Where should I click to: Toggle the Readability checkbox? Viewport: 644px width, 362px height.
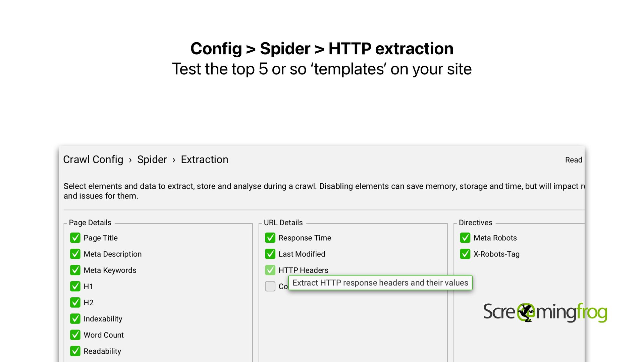75,351
